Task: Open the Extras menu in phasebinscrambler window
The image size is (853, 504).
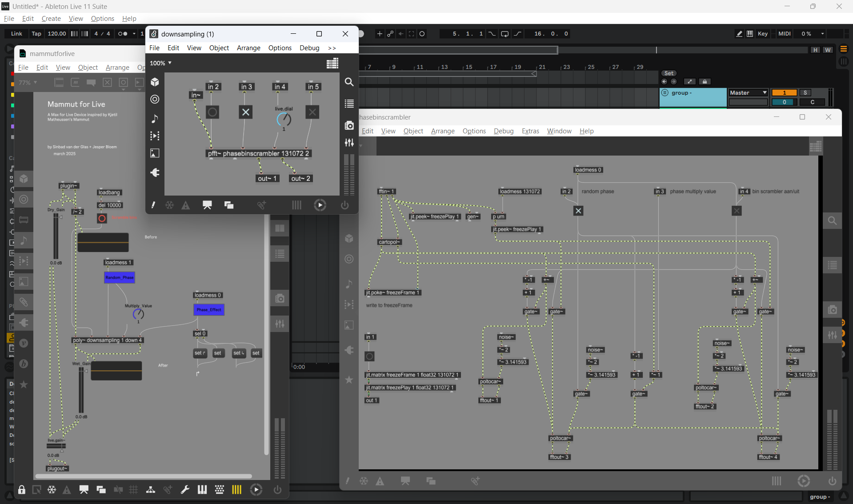Action: 530,131
